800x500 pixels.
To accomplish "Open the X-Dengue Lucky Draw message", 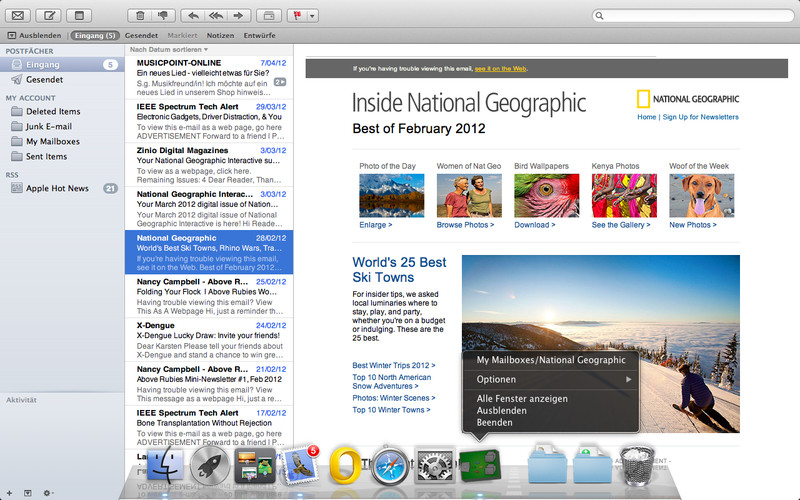I will (x=209, y=340).
